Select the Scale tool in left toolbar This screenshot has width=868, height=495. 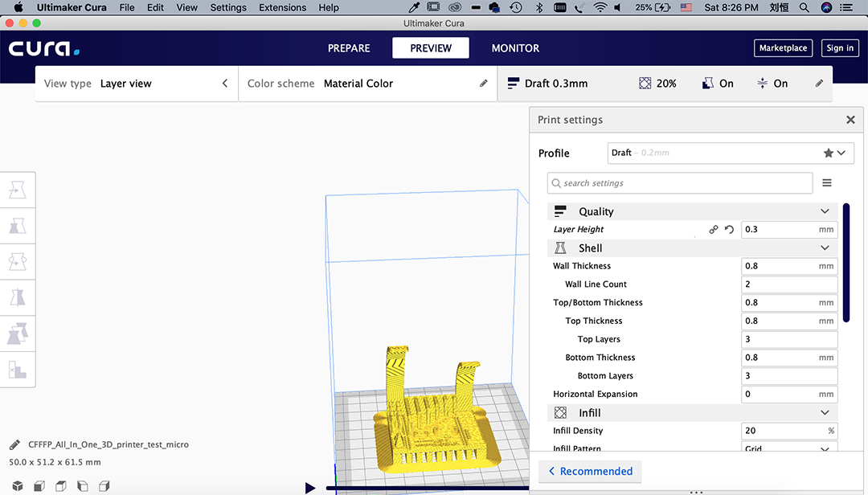point(18,226)
